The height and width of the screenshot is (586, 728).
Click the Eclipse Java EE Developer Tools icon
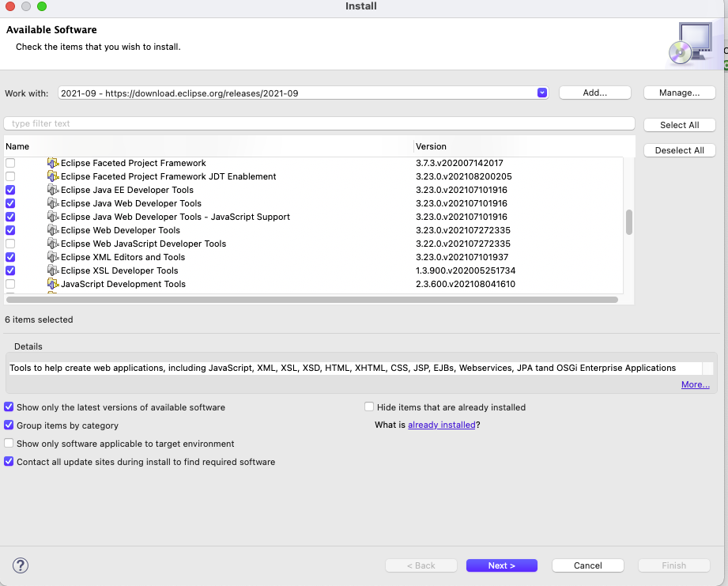53,190
